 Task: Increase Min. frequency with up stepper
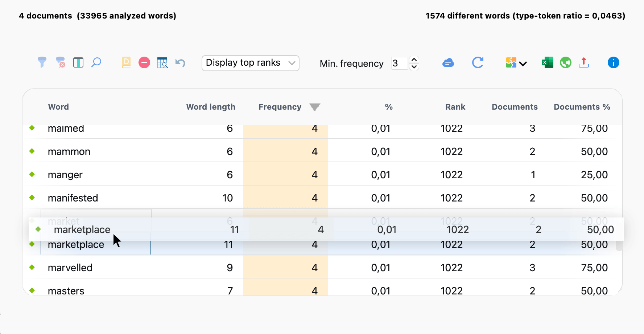414,59
